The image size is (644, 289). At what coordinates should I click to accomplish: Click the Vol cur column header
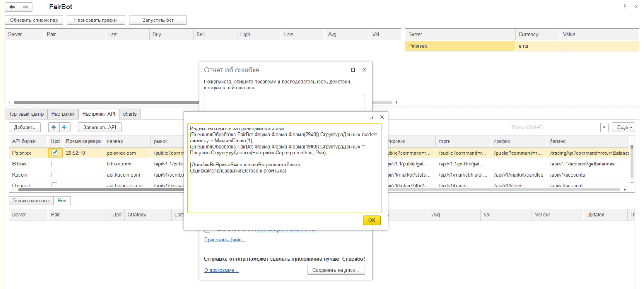pyautogui.click(x=557, y=214)
